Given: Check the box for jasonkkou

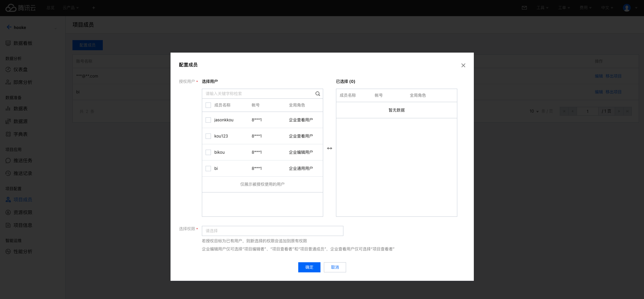Looking at the screenshot, I should coord(208,120).
